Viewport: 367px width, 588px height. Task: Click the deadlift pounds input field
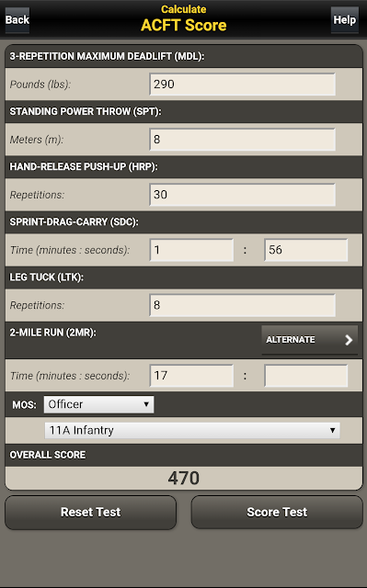(x=242, y=84)
